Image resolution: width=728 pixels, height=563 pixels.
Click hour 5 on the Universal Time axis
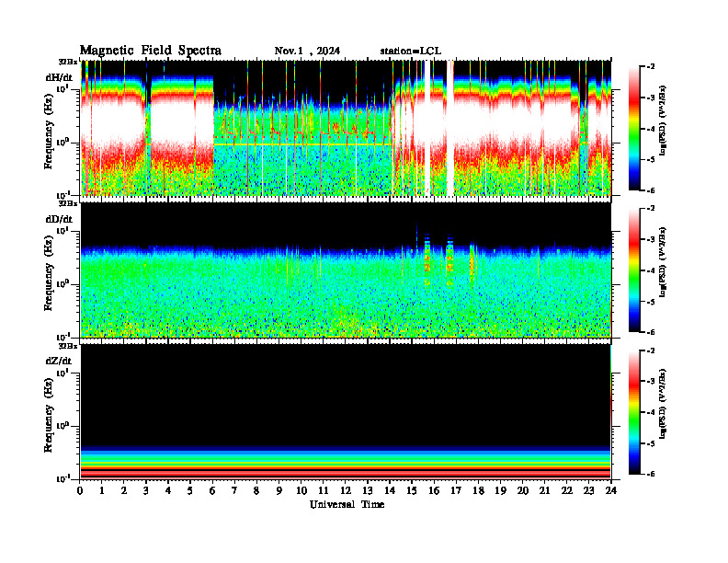tap(190, 490)
